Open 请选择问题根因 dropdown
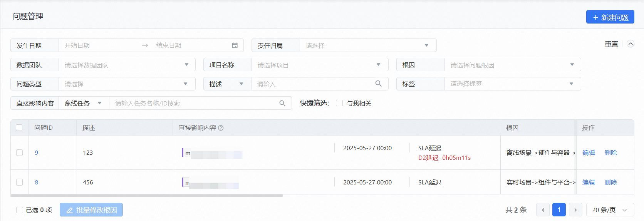644x221 pixels. [x=513, y=65]
